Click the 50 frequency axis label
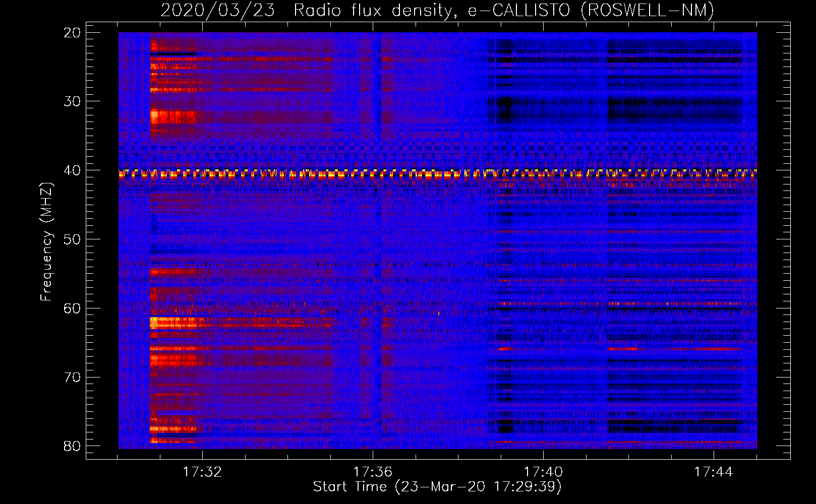816x504 pixels. tap(73, 239)
